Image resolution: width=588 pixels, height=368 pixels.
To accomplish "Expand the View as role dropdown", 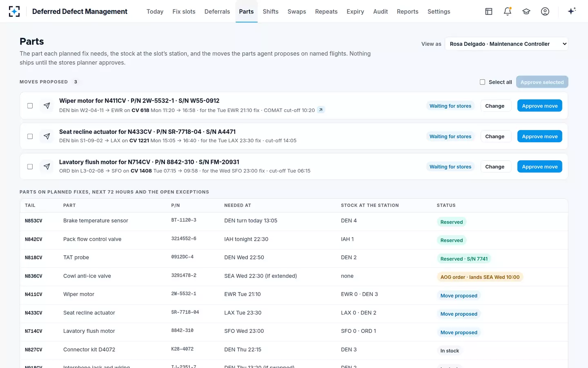I will (506, 44).
